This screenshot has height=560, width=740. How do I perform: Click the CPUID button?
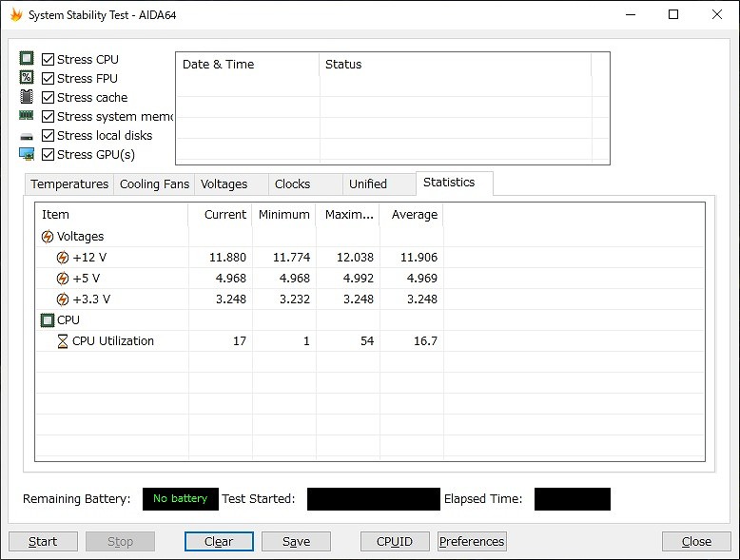click(x=395, y=542)
